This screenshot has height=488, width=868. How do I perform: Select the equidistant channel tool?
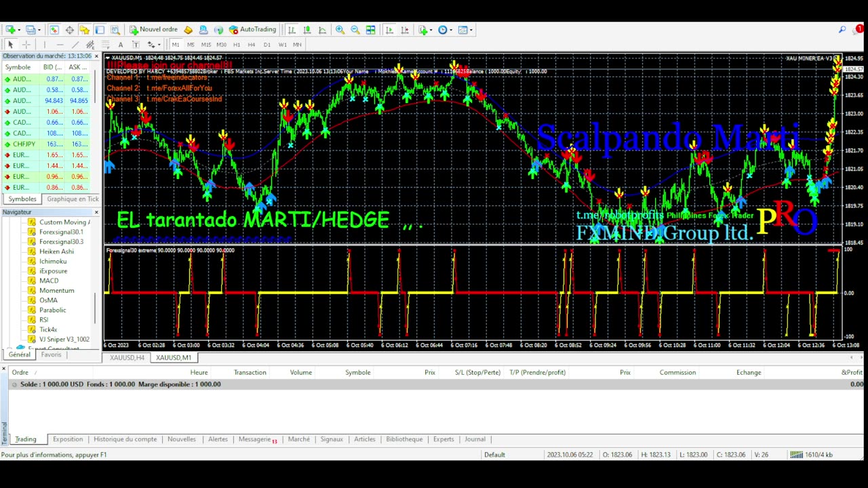90,45
